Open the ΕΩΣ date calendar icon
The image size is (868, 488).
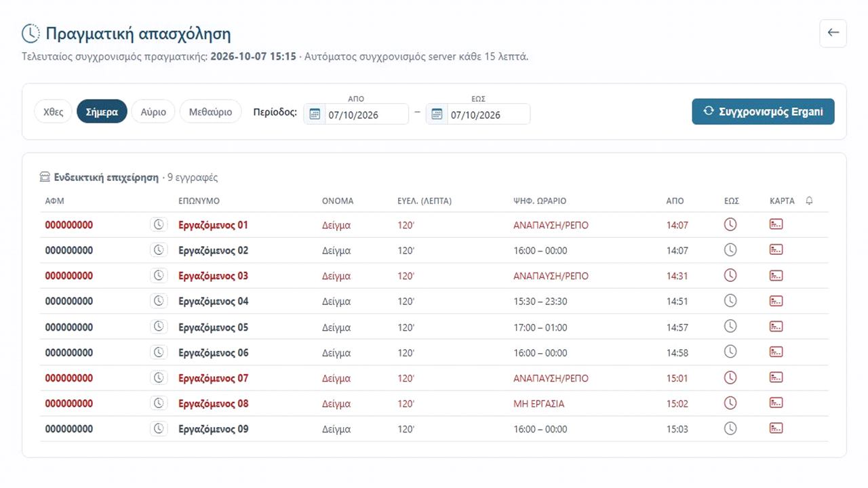click(x=437, y=114)
